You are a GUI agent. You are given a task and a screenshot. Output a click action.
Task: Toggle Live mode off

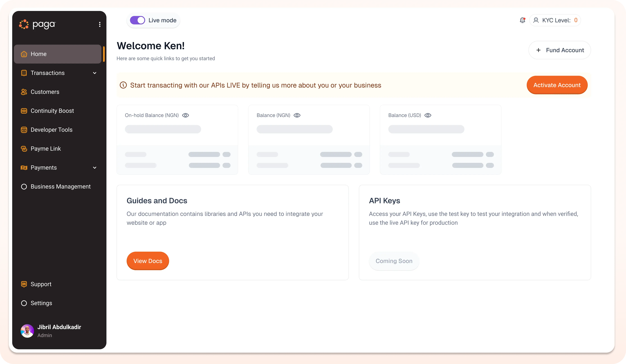pyautogui.click(x=137, y=20)
